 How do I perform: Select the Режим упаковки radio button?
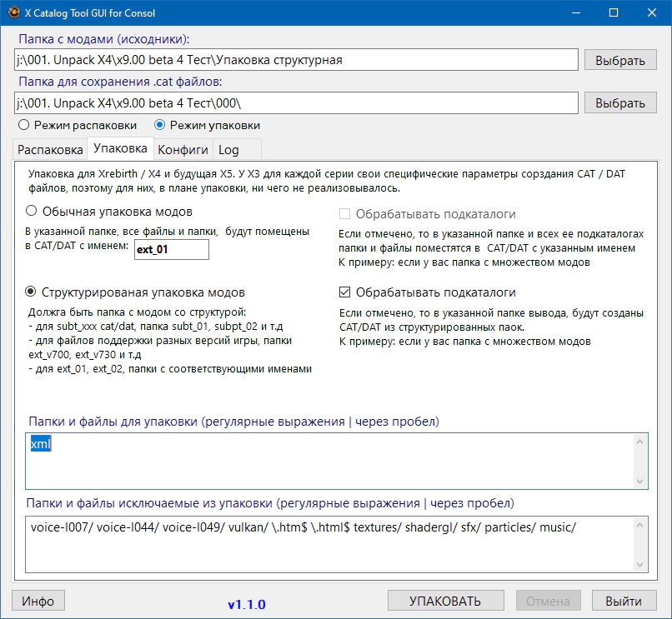tap(160, 125)
